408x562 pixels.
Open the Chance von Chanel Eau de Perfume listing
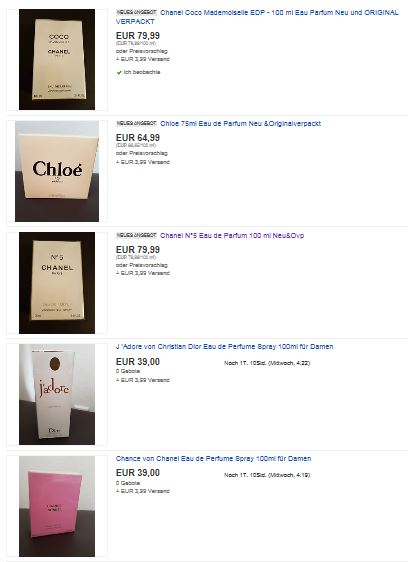click(213, 458)
